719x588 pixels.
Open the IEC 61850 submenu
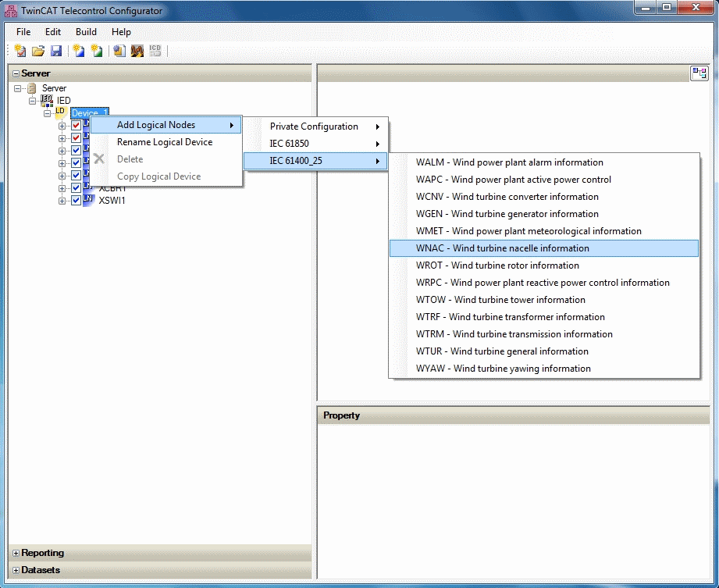[316, 144]
